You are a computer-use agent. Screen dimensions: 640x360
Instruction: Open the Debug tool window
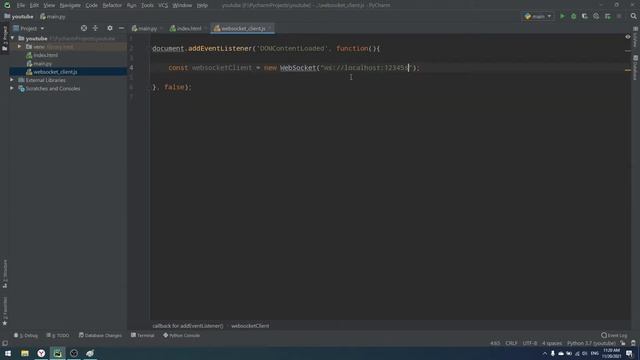26,336
